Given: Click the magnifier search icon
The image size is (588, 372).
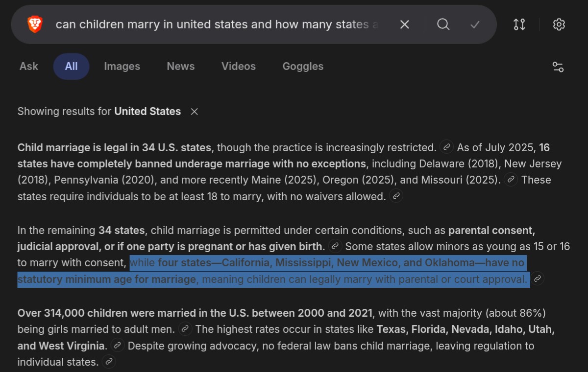Looking at the screenshot, I should [443, 24].
